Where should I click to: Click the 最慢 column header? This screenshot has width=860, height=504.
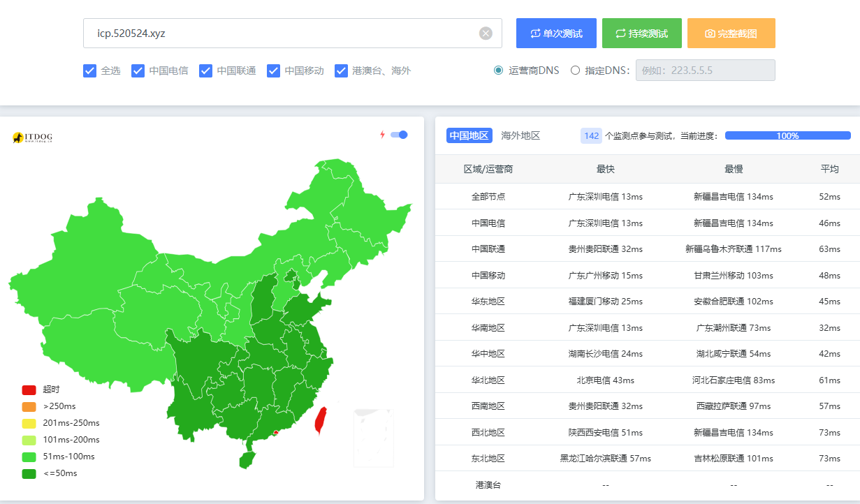(x=734, y=169)
